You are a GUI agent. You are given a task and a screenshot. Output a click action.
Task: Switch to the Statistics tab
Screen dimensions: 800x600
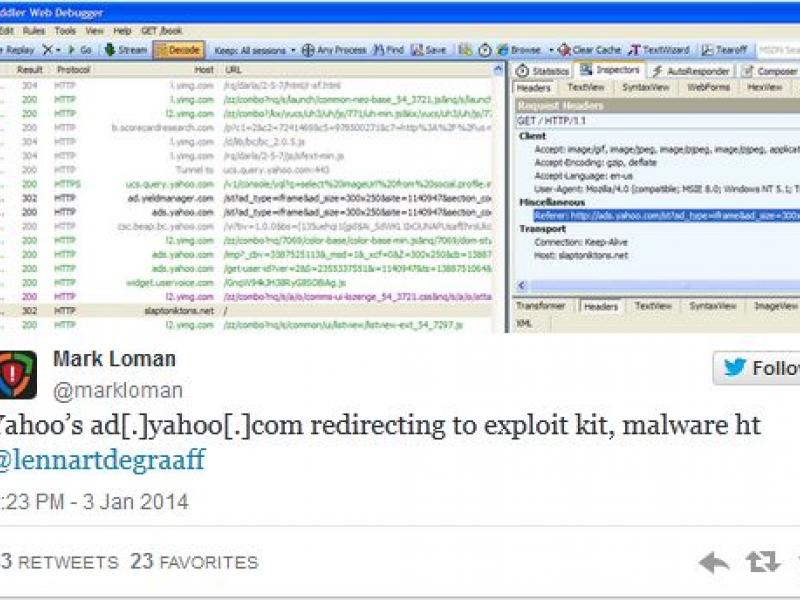click(x=543, y=71)
